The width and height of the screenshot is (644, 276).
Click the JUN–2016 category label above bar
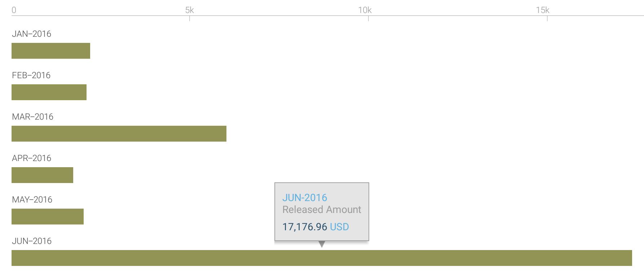click(32, 241)
